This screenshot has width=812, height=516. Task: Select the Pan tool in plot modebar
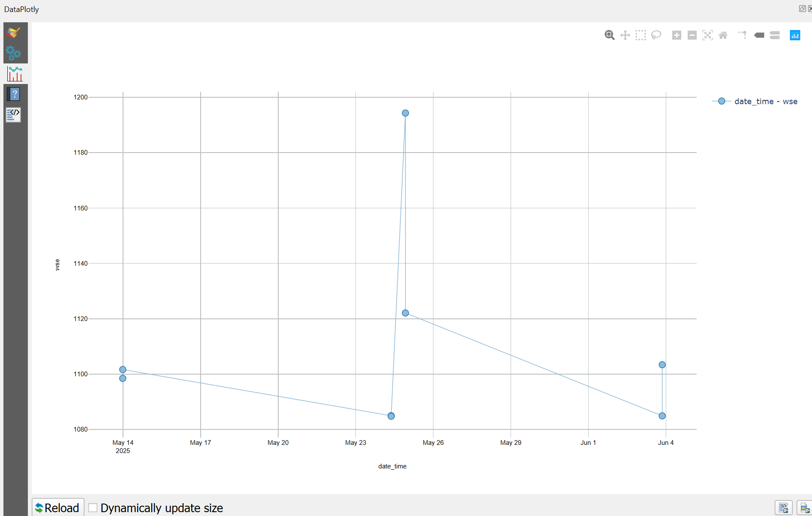(x=625, y=35)
